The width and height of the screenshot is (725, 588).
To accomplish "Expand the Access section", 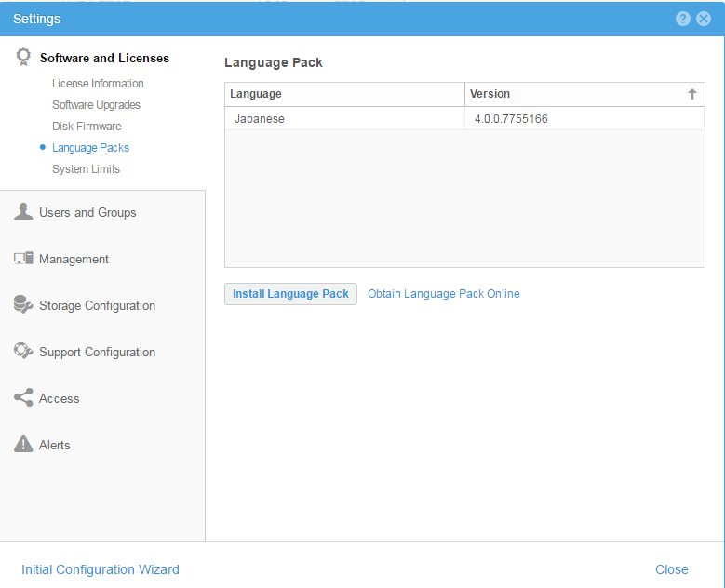I will pyautogui.click(x=60, y=398).
